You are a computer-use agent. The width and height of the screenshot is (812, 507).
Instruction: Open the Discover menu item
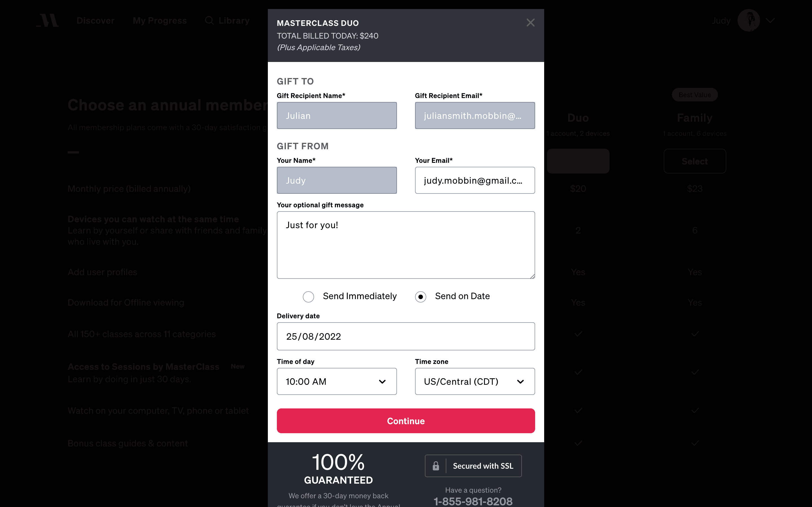tap(95, 21)
